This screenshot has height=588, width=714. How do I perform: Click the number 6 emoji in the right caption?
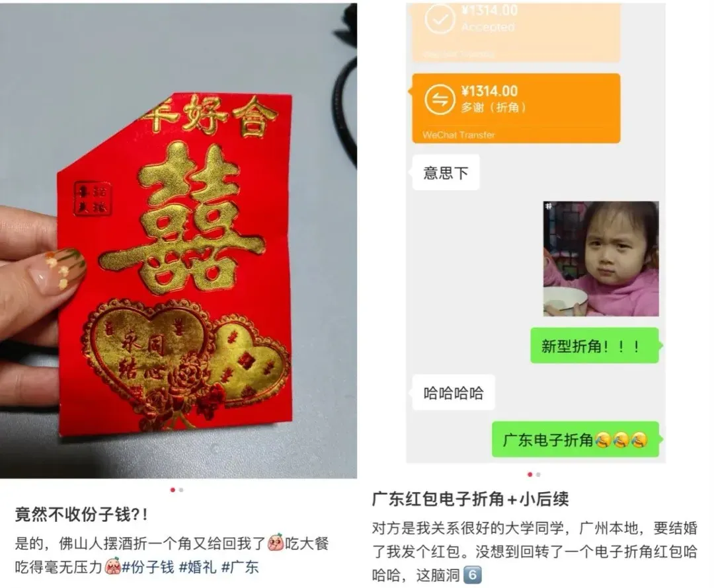coord(472,575)
